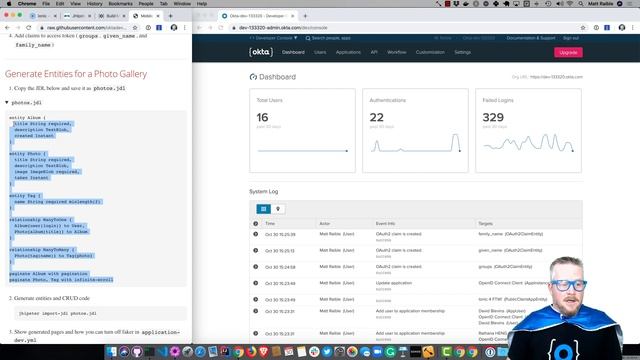Expand log entry at Oct 30 15:25:39
This screenshot has height=360, width=640.
[x=256, y=234]
